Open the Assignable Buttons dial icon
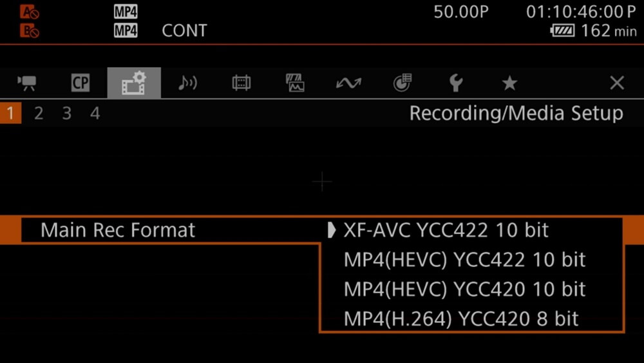Screen dimensions: 644x363 click(402, 83)
